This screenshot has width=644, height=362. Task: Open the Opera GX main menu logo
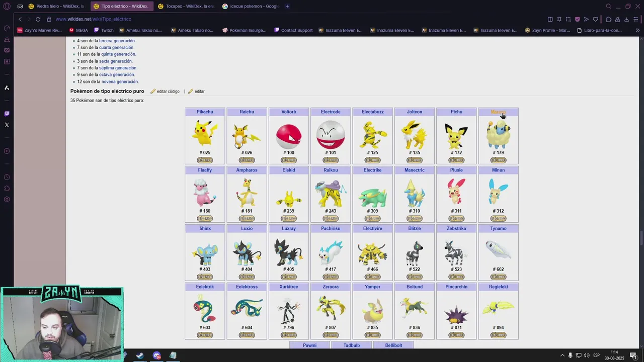tap(7, 6)
